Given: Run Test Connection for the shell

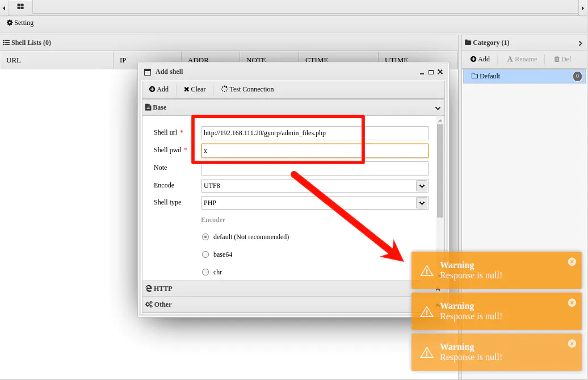Looking at the screenshot, I should [247, 89].
